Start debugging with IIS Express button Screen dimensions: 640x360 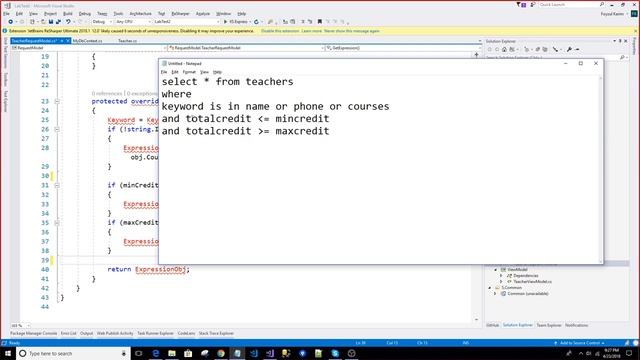(235, 22)
